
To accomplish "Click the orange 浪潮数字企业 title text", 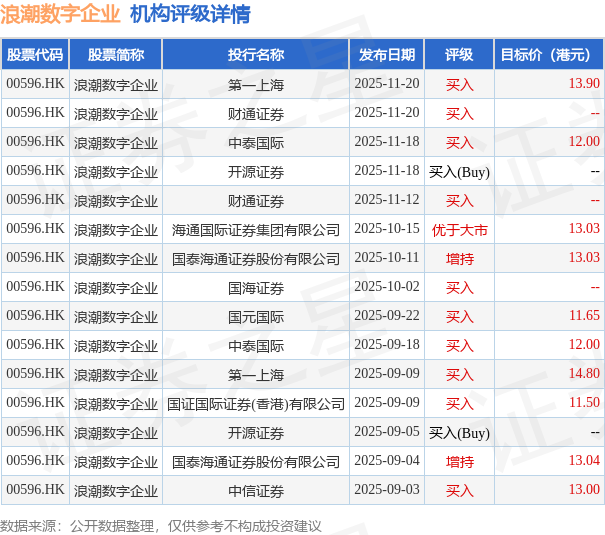I will click(x=60, y=14).
